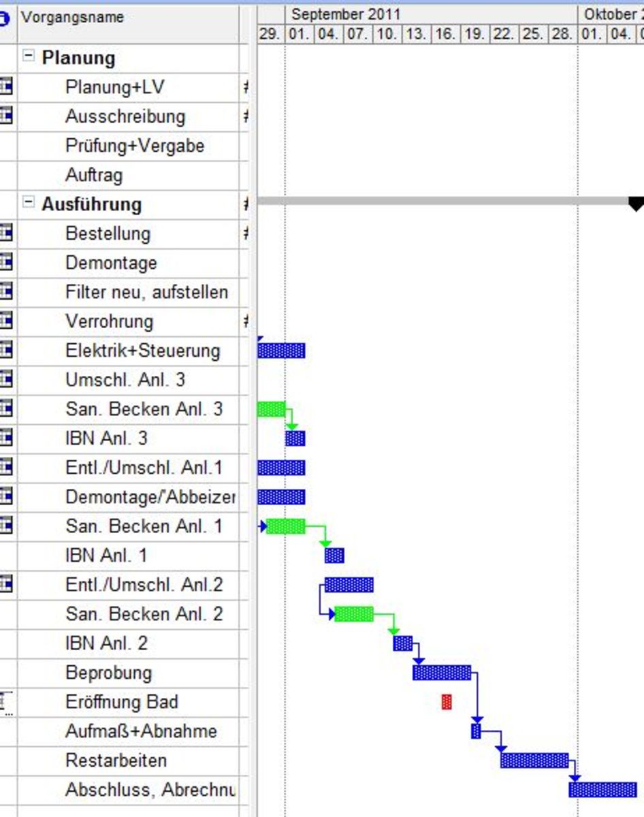Click the vertical divider between table and chart
The height and width of the screenshot is (817, 644).
253,408
